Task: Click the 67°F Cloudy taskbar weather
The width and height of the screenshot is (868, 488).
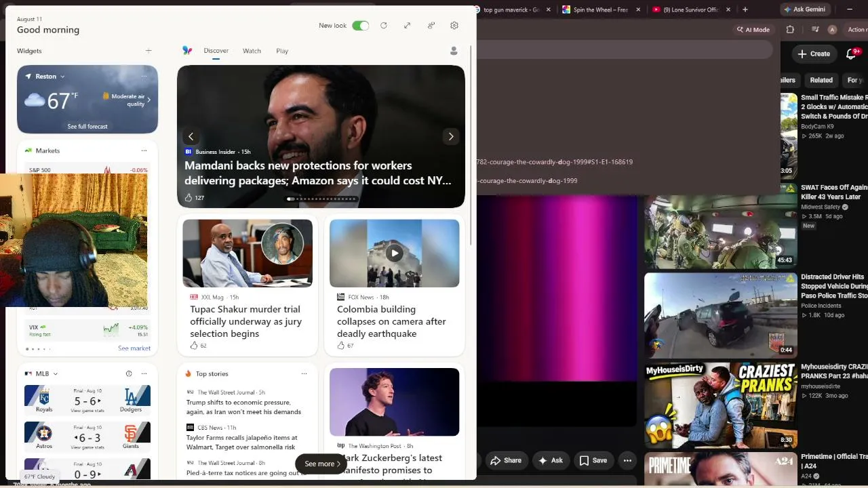Action: 39,476
